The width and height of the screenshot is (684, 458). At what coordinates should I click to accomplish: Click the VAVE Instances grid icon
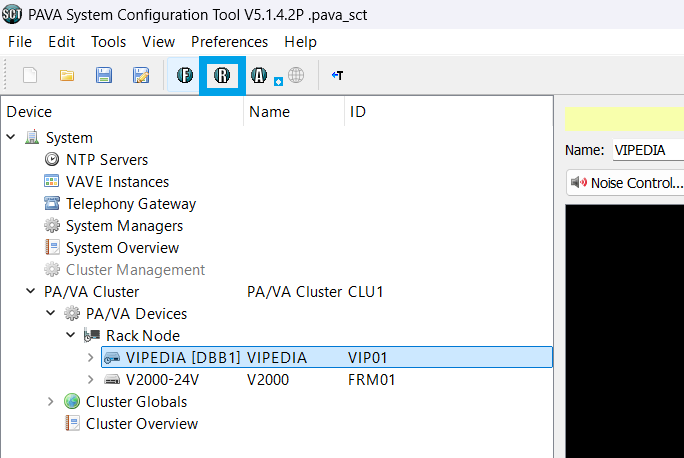51,181
